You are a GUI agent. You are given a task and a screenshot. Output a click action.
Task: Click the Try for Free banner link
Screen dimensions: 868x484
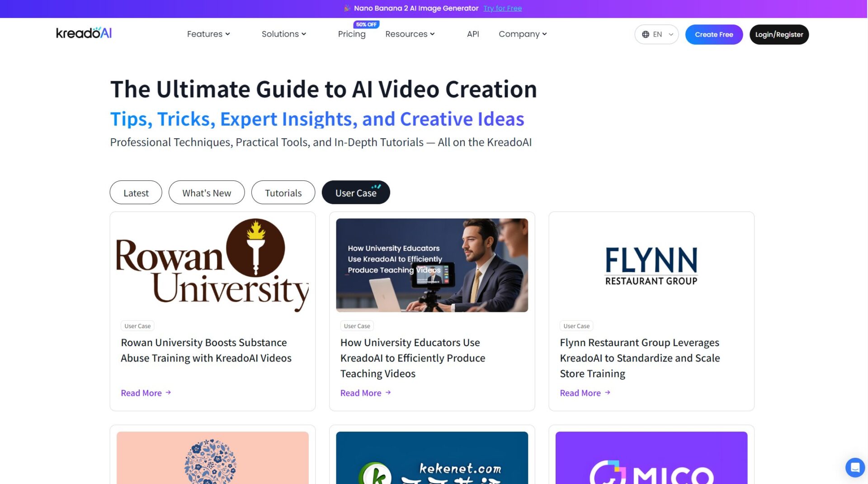(x=502, y=8)
